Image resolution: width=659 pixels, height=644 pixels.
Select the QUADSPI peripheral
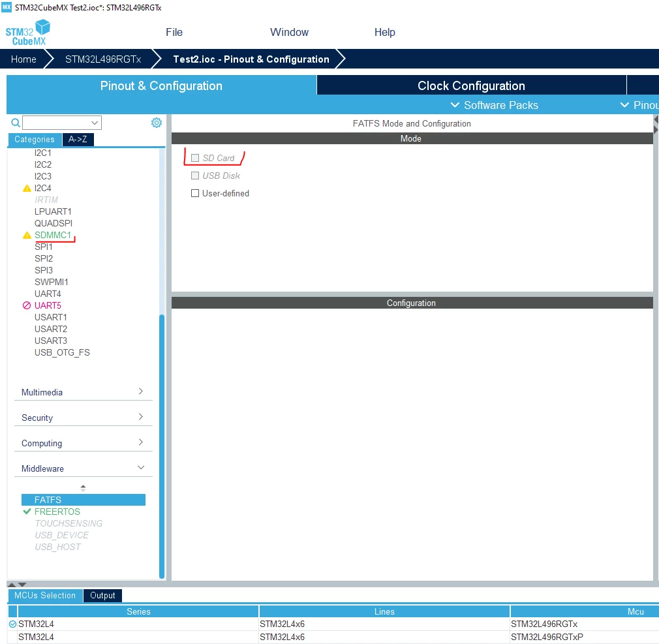(54, 223)
